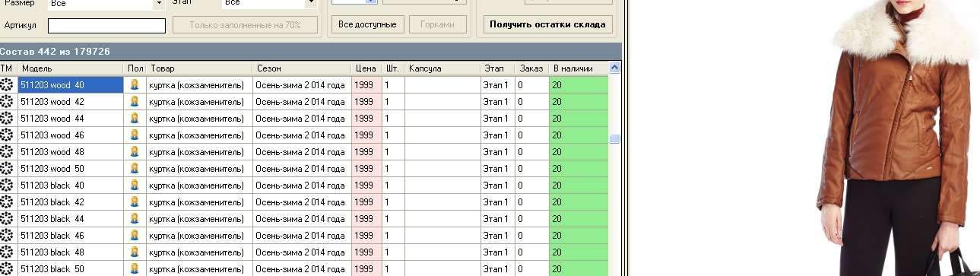Screen dimensions: 980x276
Task: Sort the table by the Цена column header
Action: (x=366, y=68)
